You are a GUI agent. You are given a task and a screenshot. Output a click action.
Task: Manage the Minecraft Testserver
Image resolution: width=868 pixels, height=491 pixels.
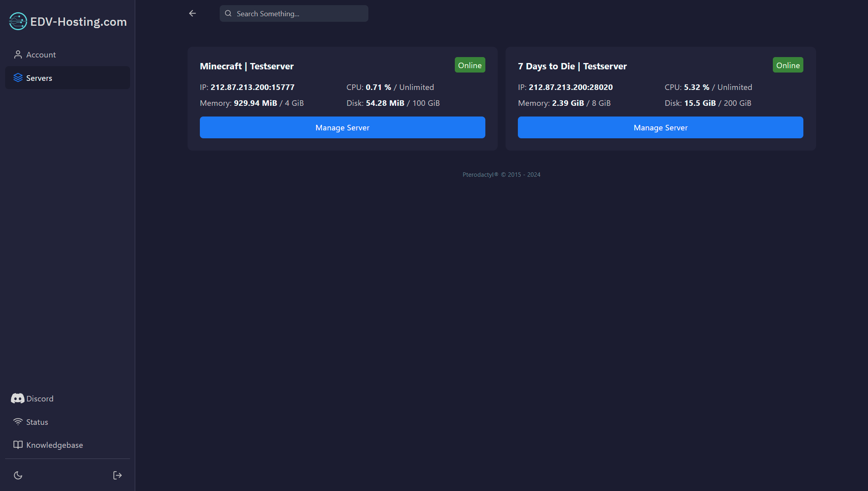342,128
